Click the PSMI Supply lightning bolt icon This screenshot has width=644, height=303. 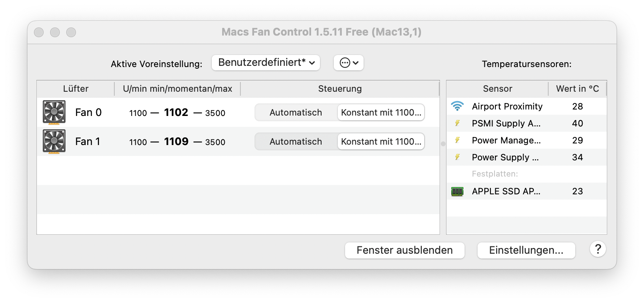[x=457, y=123]
